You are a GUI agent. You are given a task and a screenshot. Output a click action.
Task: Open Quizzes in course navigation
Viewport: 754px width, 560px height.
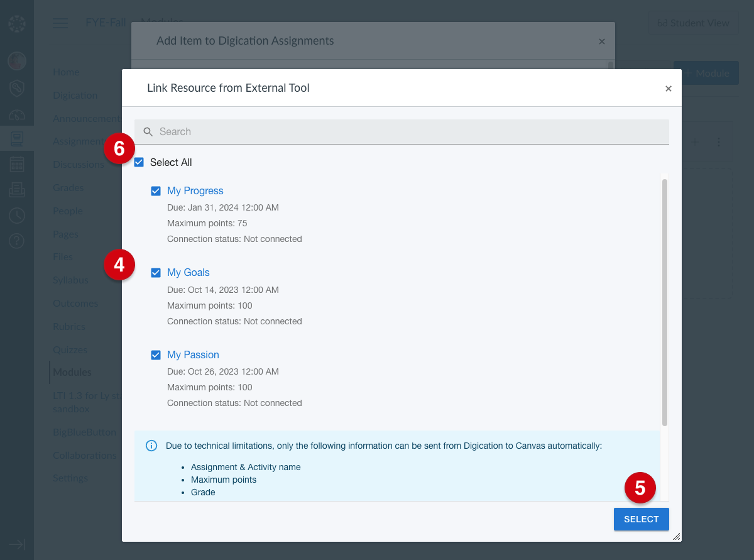click(x=70, y=350)
